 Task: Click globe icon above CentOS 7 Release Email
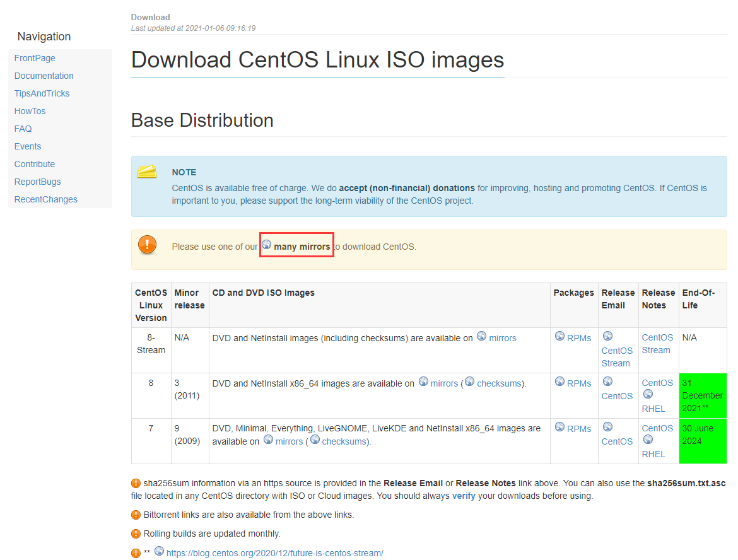(607, 427)
